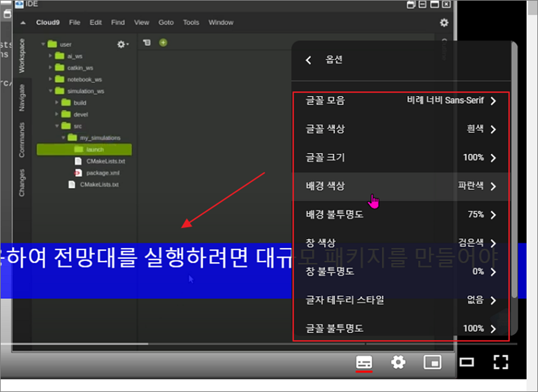Expand the catkin_ws folder
This screenshot has width=538, height=392.
[x=50, y=68]
